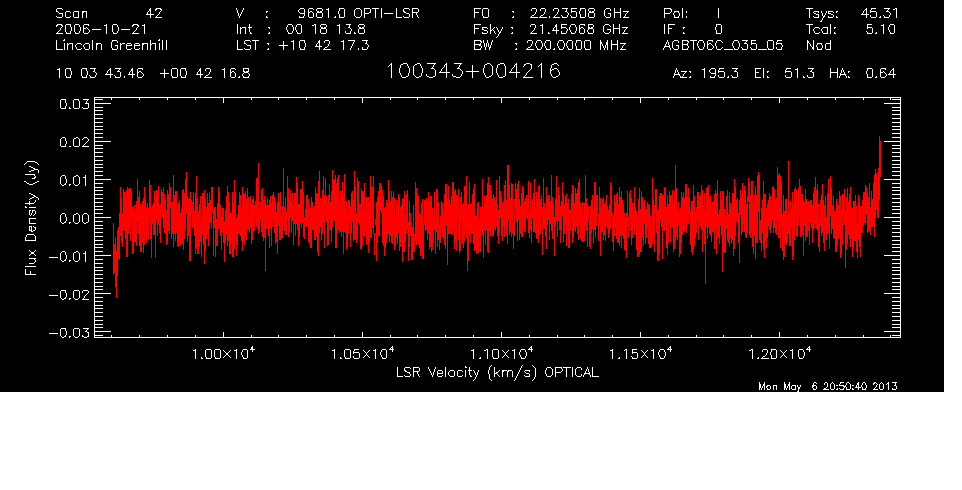Select the date 2006-10-21
The image size is (962, 490).
[101, 29]
